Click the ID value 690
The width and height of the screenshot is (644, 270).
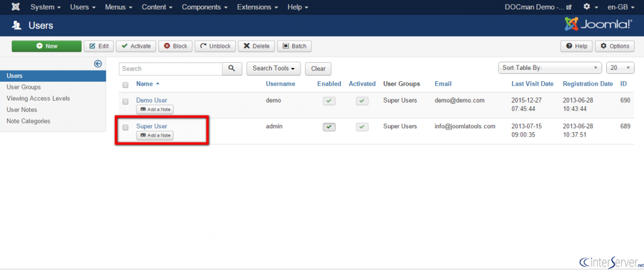point(625,100)
